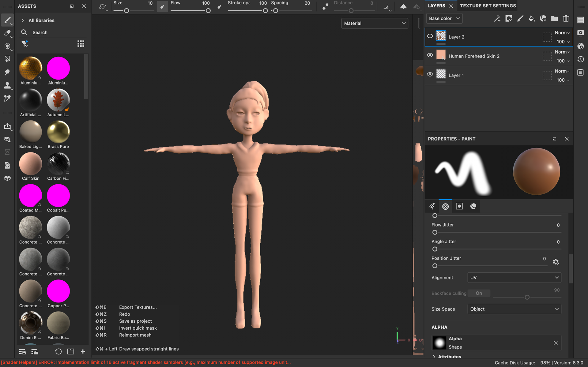This screenshot has width=588, height=367.
Task: Switch assets to grid view icon
Action: click(81, 44)
